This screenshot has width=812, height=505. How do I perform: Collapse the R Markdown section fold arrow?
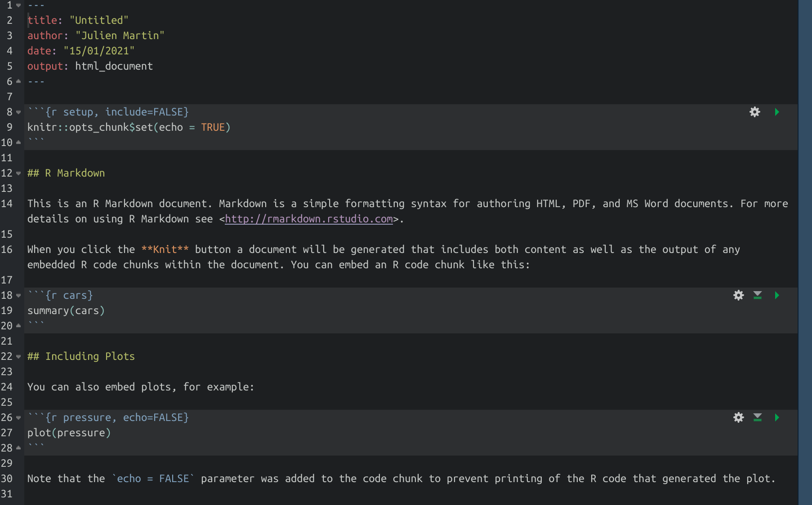pyautogui.click(x=18, y=173)
